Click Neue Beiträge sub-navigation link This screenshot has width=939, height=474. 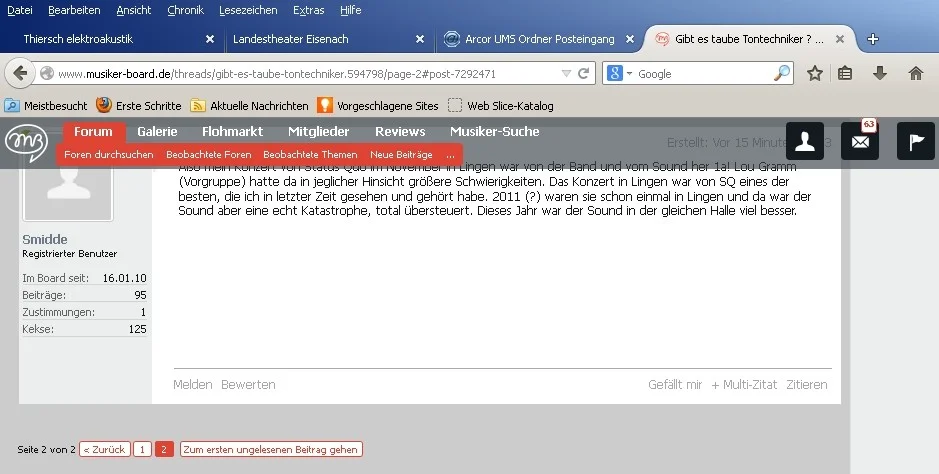click(401, 154)
